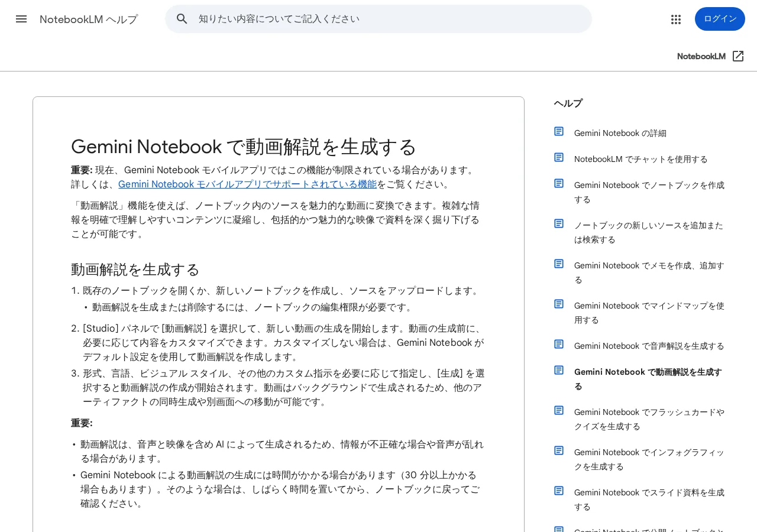
Task: Click article icon for マインドマップを使用する
Action: tap(559, 304)
